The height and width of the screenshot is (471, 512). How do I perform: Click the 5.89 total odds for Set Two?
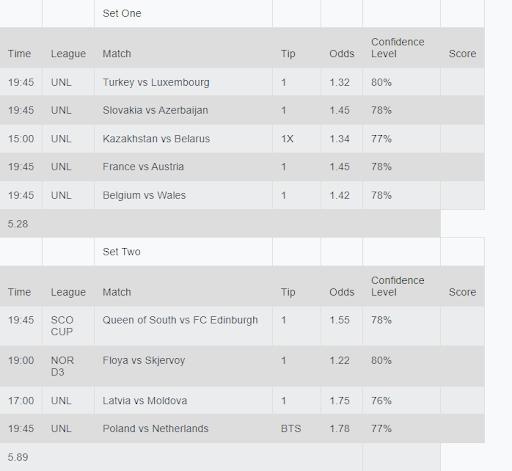(18, 457)
